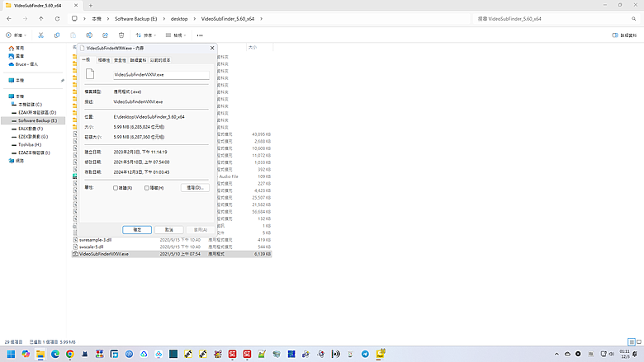
Task: Click the Delete trash icon
Action: tap(121, 35)
